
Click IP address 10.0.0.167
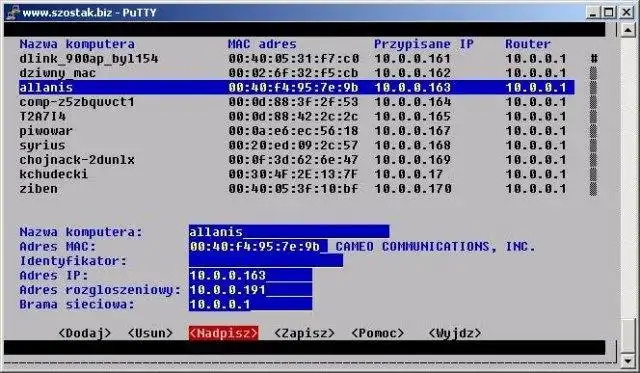[413, 131]
